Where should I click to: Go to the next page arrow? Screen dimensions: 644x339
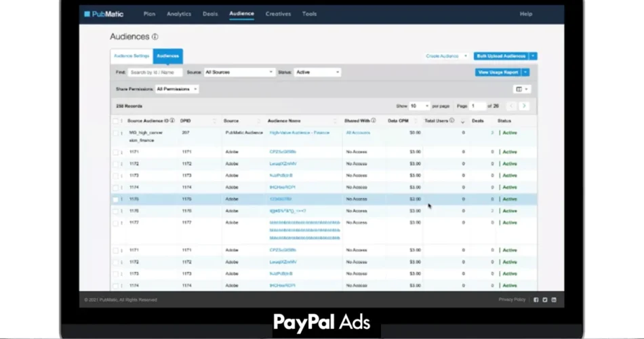524,106
